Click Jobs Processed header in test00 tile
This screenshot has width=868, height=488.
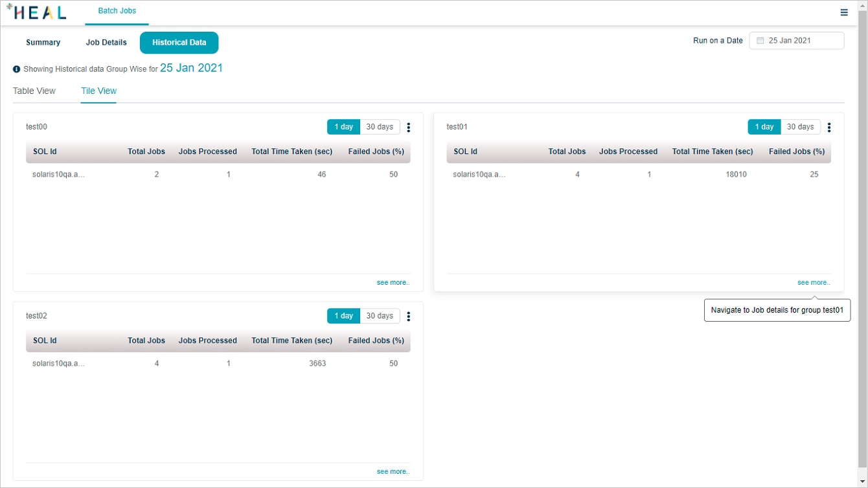click(x=208, y=152)
